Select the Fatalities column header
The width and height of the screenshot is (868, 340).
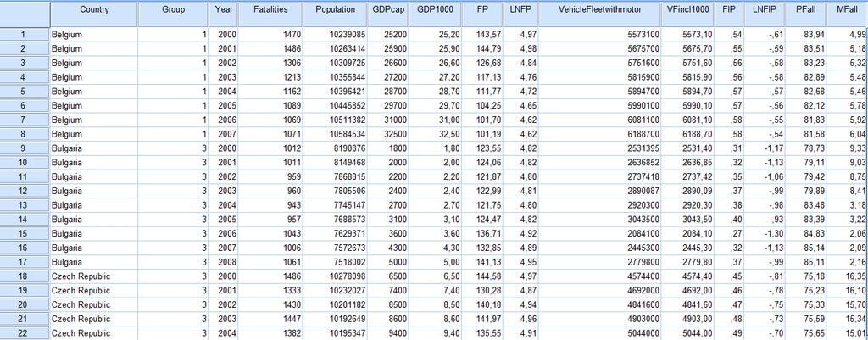(270, 14)
